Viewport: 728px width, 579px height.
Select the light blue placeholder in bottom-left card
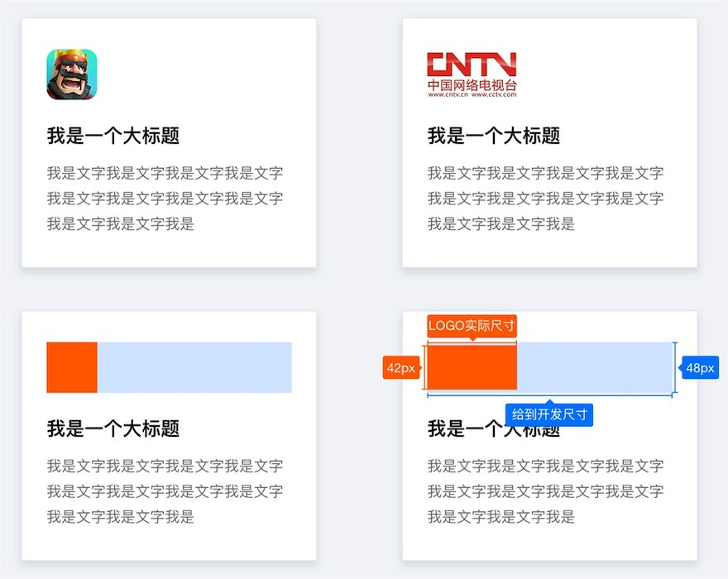[x=194, y=367]
